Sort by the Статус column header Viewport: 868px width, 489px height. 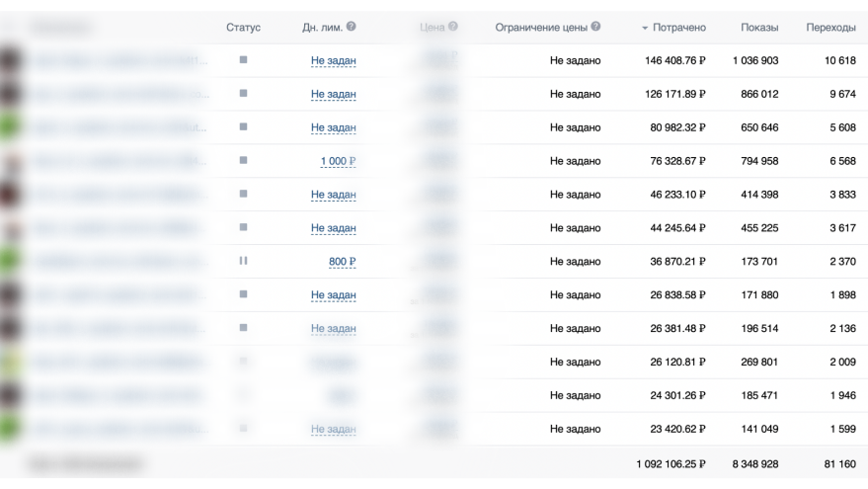tap(243, 27)
